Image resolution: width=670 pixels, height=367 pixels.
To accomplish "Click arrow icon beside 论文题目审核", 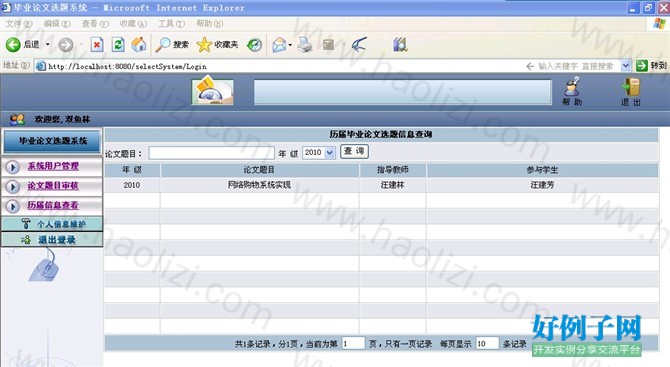I will [x=13, y=186].
